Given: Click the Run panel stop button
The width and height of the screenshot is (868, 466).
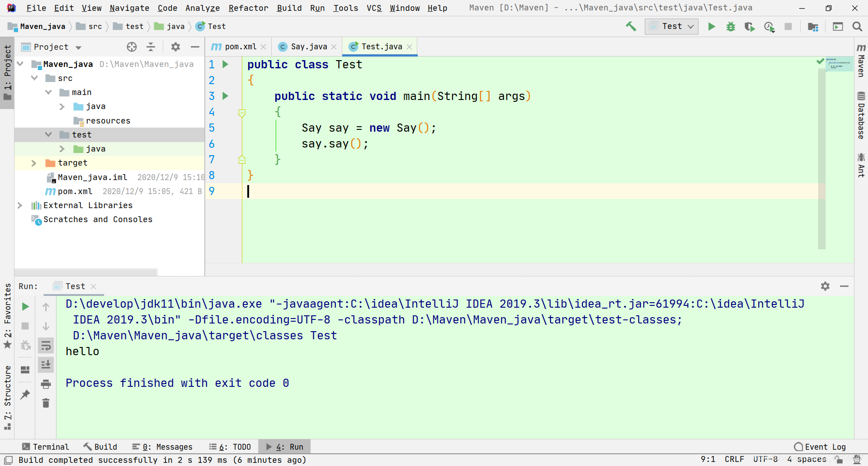Looking at the screenshot, I should click(x=25, y=326).
